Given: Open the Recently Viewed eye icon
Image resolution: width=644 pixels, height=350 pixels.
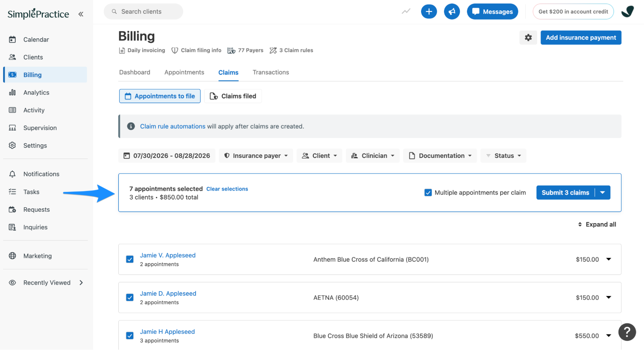Looking at the screenshot, I should 12,283.
